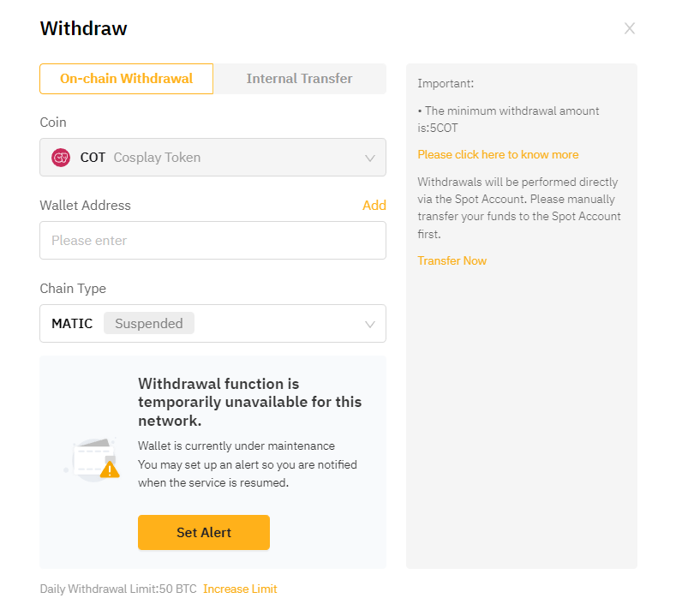Switch to the On-chain Withdrawal tab
The image size is (676, 616).
[126, 79]
